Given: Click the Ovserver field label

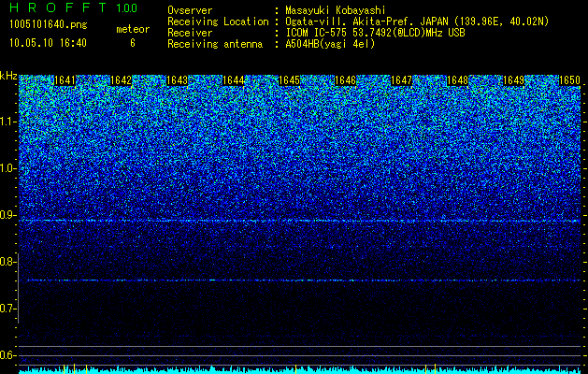Looking at the screenshot, I should click(190, 10).
